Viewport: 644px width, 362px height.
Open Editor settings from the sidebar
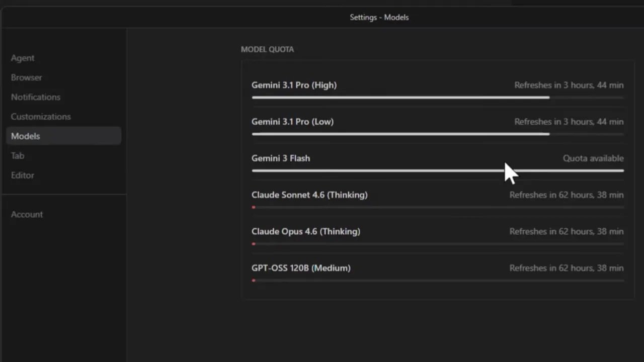point(23,175)
